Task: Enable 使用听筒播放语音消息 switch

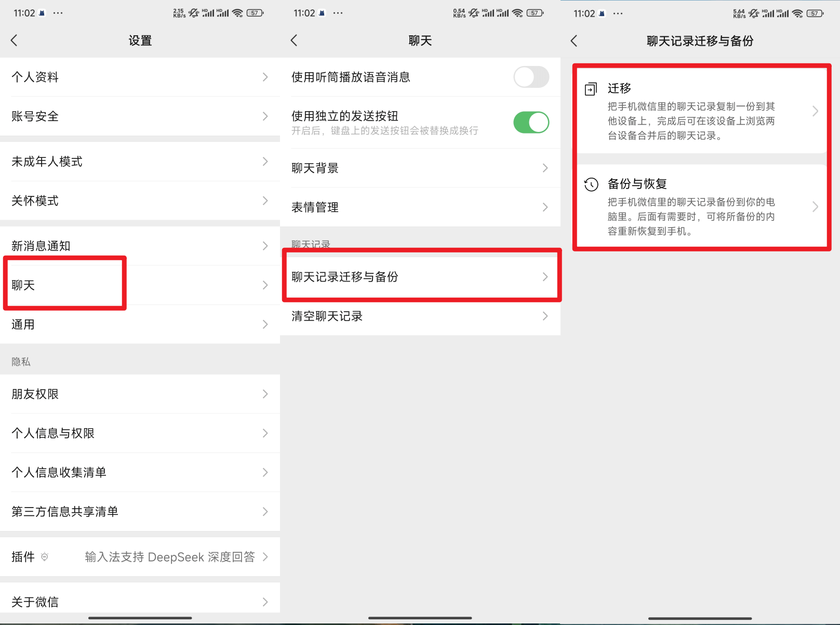Action: point(531,77)
